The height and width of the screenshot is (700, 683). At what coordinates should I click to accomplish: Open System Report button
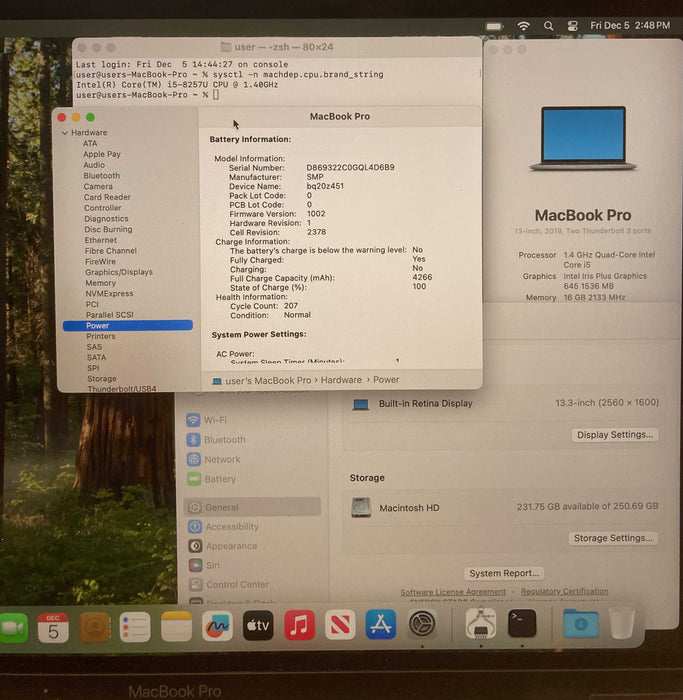pos(504,573)
